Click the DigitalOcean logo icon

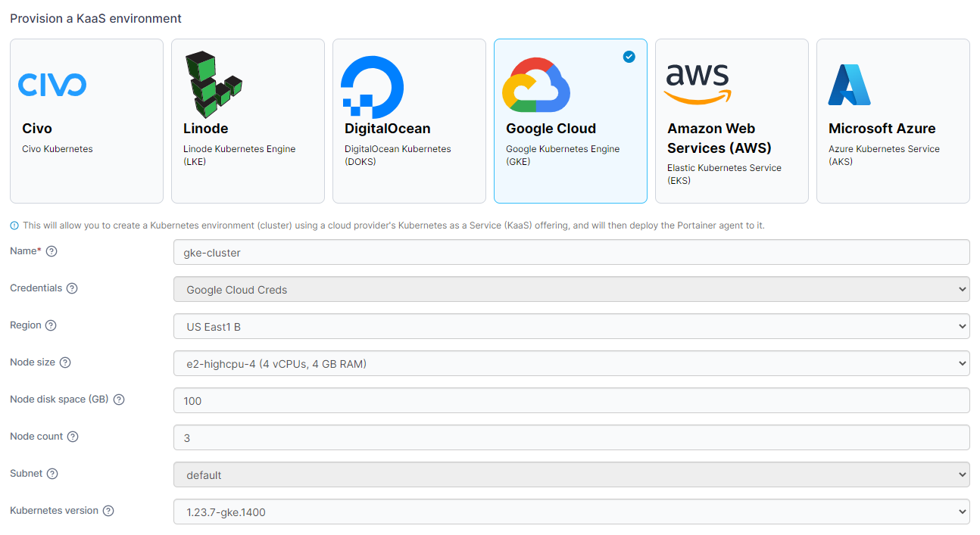click(x=372, y=85)
